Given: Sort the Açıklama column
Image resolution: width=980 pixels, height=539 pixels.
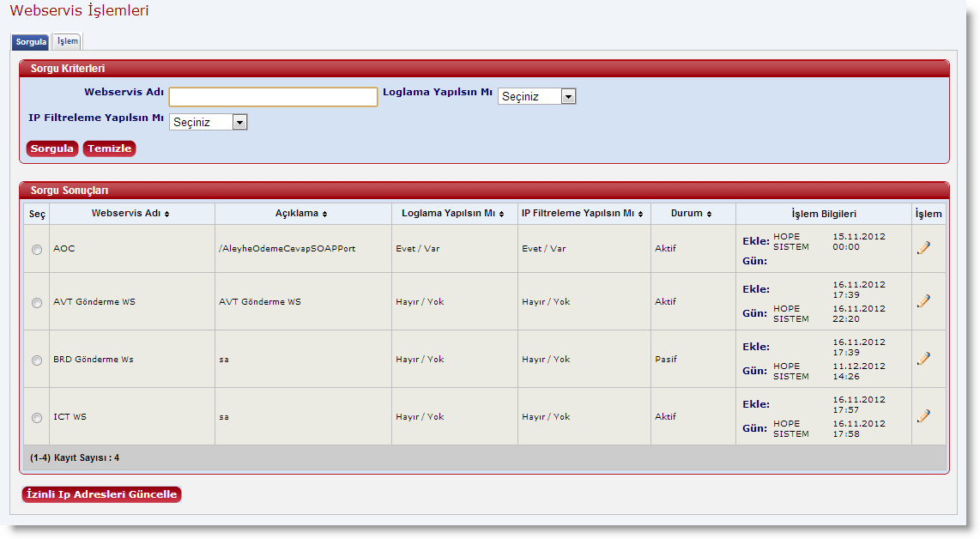Looking at the screenshot, I should pyautogui.click(x=324, y=214).
